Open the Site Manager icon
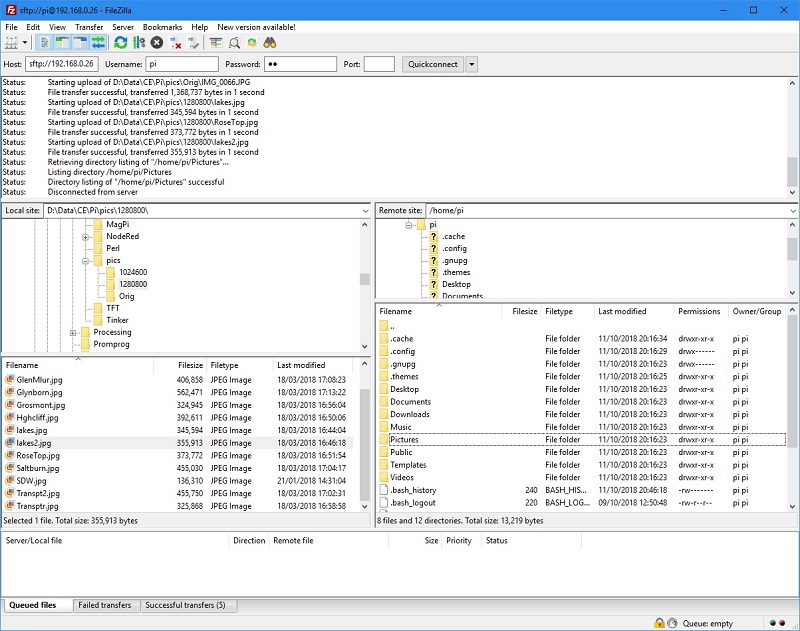800x631 pixels. (11, 43)
